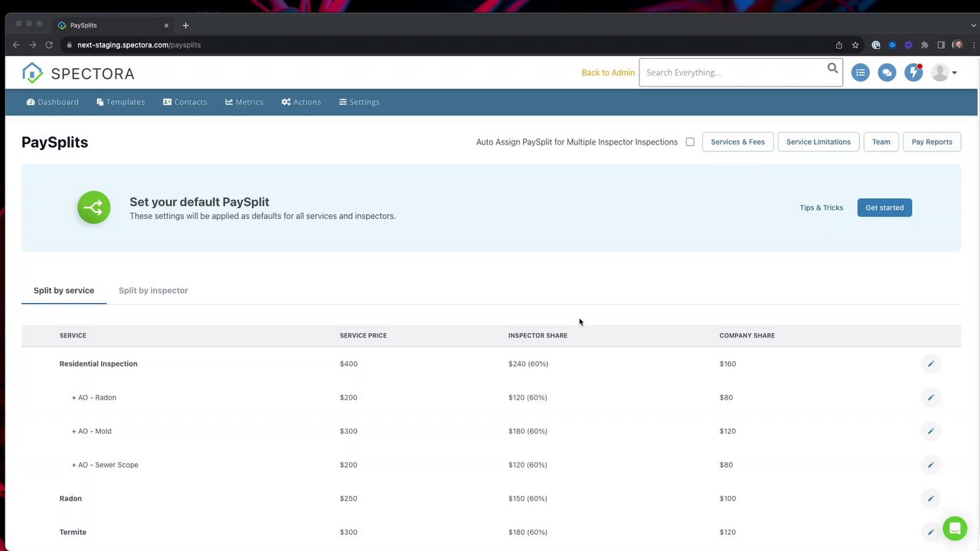Screen dimensions: 980x551
Task: Toggle the browser side panel icon
Action: click(x=941, y=45)
